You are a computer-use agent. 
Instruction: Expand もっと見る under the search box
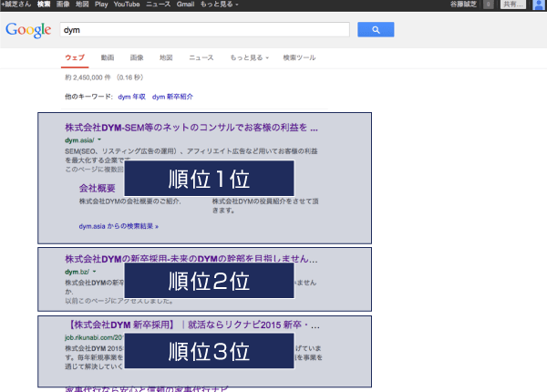point(249,57)
